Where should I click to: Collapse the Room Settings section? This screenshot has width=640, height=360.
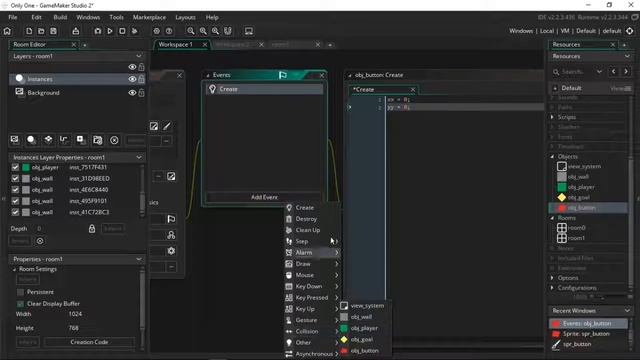tap(14, 269)
